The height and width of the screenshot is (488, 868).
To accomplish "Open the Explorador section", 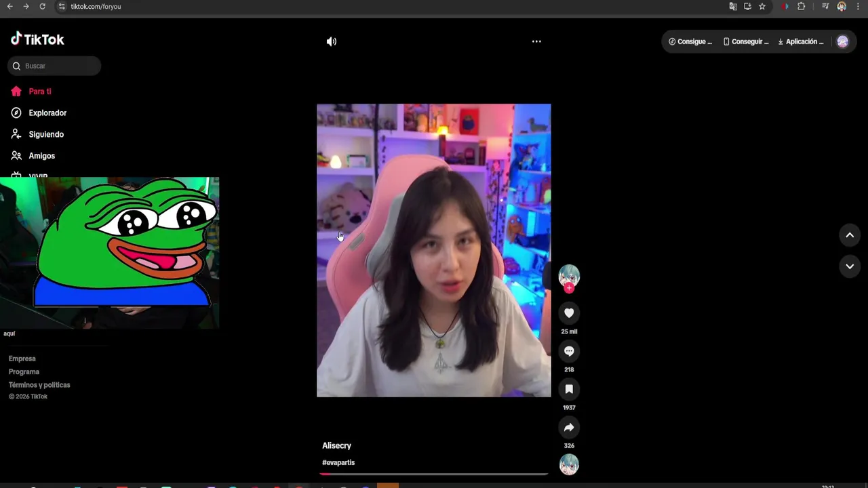I will pos(47,113).
